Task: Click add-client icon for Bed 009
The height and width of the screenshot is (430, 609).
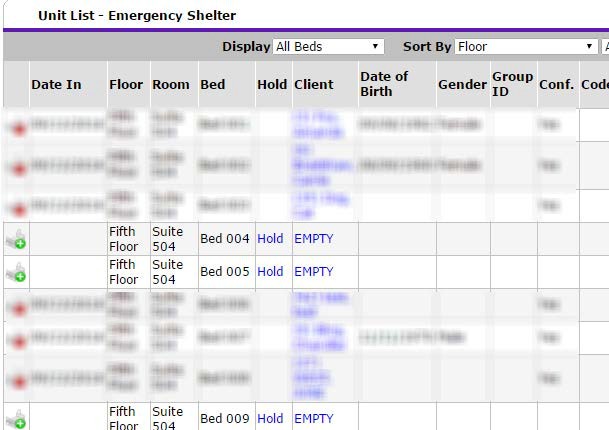Action: click(x=16, y=420)
